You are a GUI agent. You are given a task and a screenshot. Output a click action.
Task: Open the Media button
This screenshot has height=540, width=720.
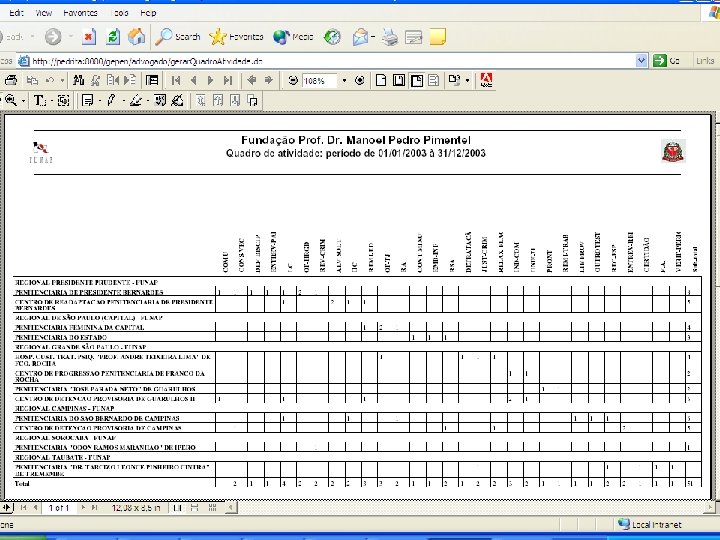click(x=293, y=37)
